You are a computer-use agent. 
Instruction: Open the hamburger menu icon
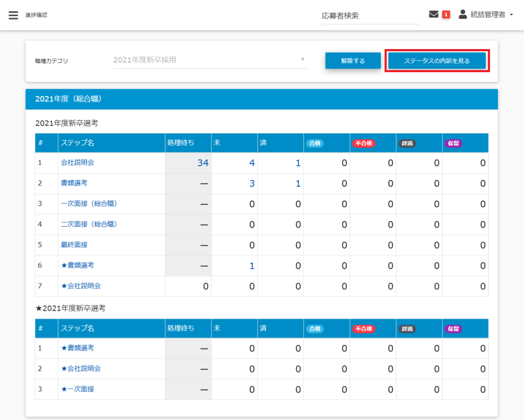pos(13,15)
